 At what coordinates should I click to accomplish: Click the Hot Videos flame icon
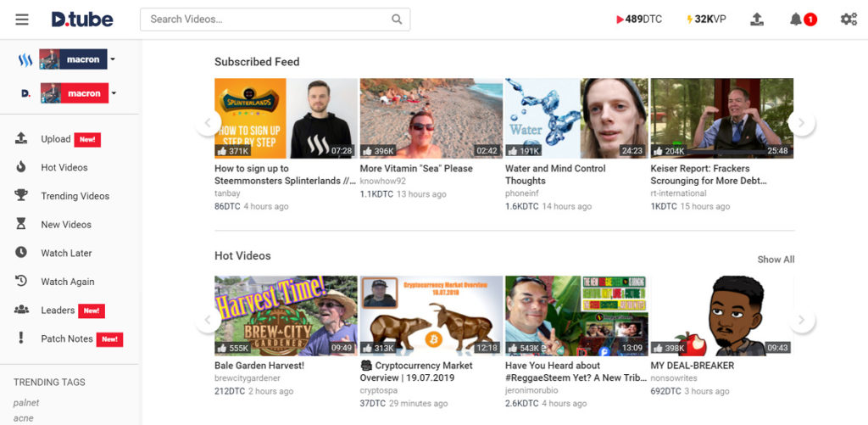pyautogui.click(x=21, y=167)
